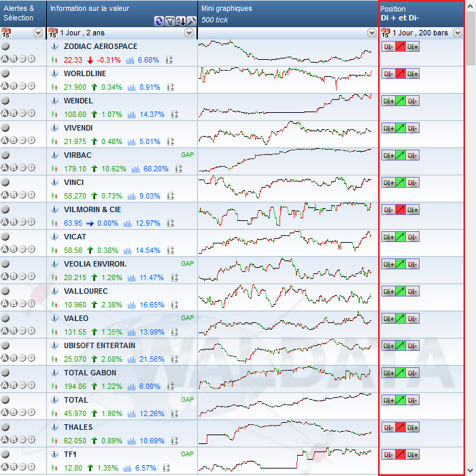Image resolution: width=476 pixels, height=476 pixels.
Task: Open the tools wrench icon
Action: click(192, 21)
